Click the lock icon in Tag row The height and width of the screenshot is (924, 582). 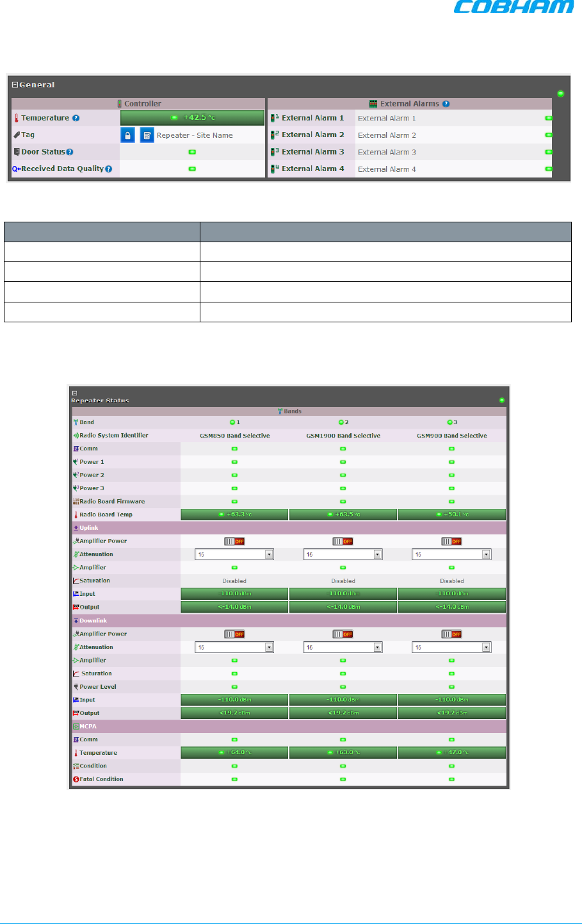tap(128, 135)
